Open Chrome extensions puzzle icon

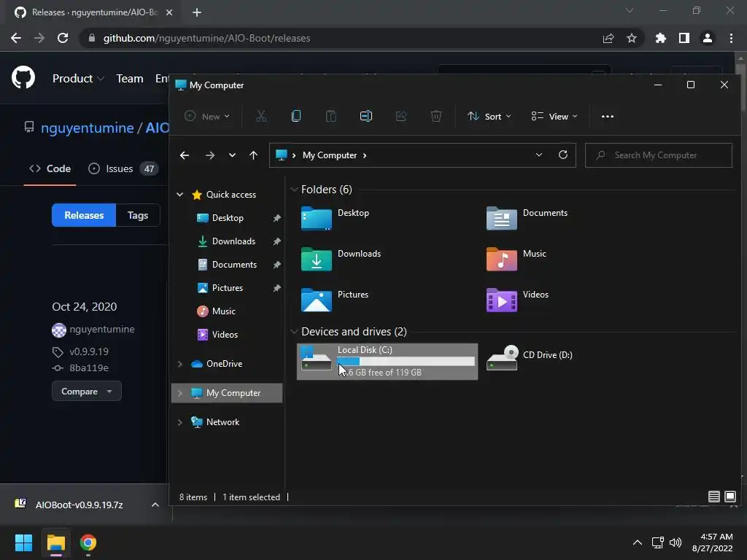[660, 38]
